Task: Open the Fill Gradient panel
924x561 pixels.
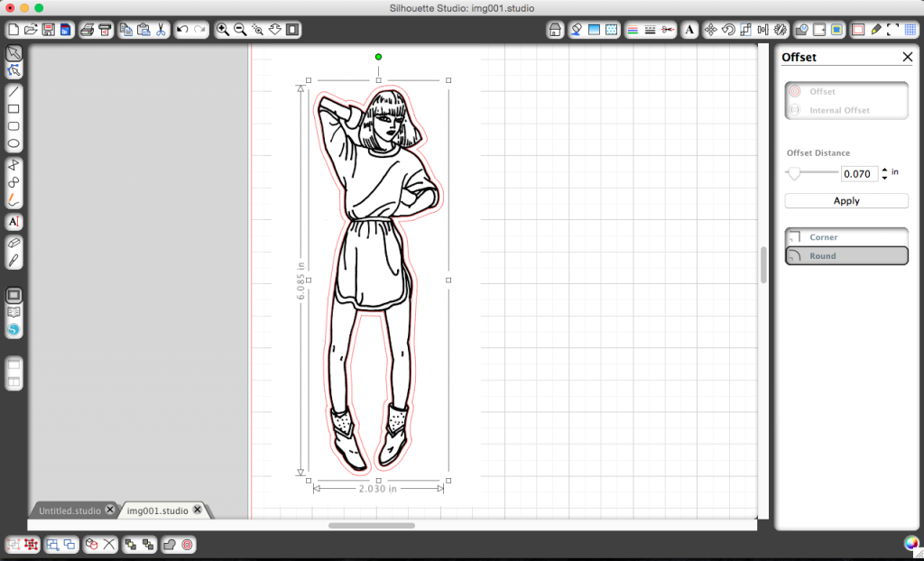Action: click(x=594, y=30)
